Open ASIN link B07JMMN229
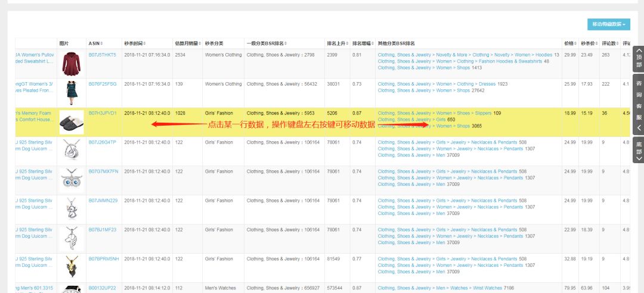 (103, 200)
